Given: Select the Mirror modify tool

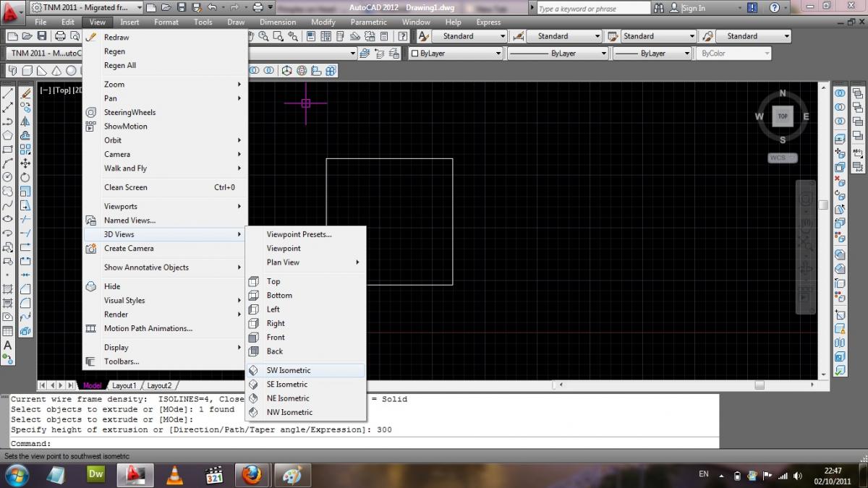Looking at the screenshot, I should point(25,121).
